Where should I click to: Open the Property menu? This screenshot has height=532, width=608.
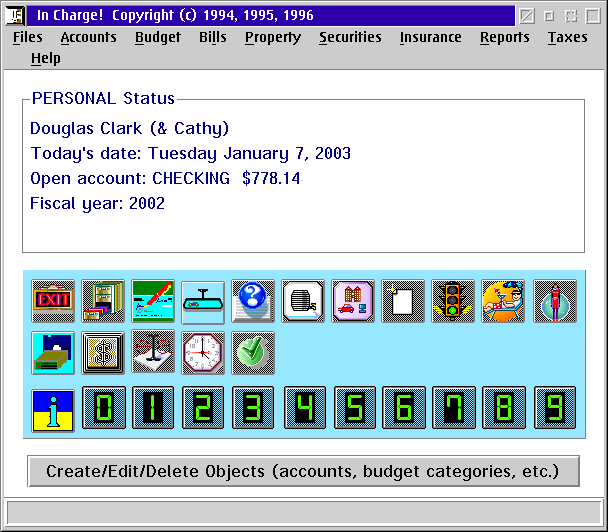(x=273, y=37)
